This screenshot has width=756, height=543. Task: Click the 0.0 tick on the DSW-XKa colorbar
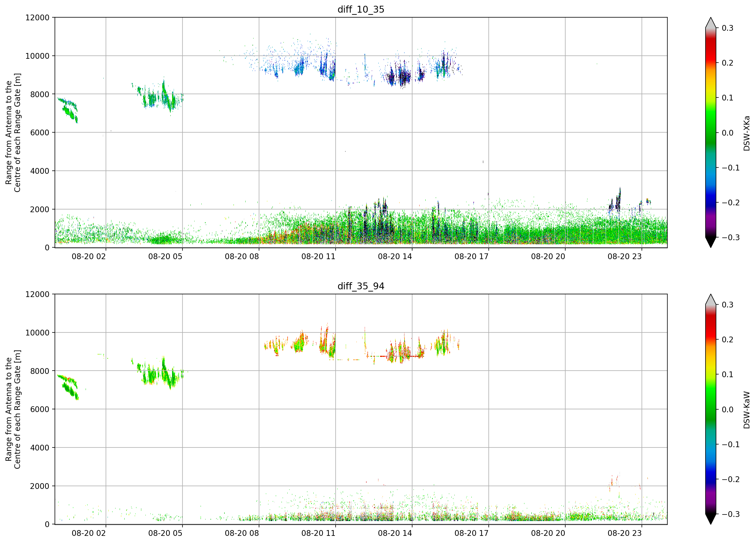[x=728, y=133]
